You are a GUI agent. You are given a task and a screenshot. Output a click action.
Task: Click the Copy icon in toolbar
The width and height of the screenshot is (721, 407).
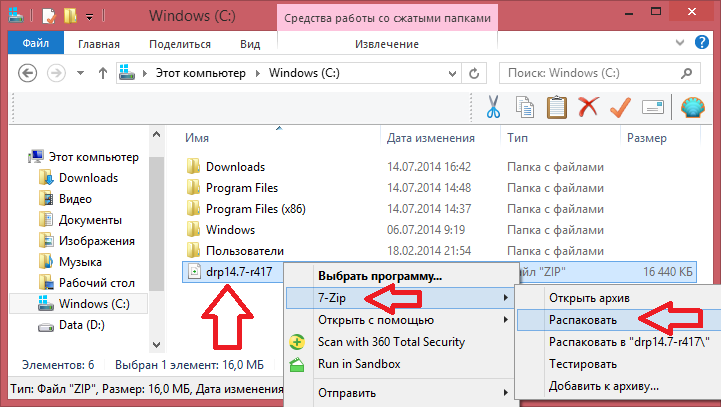525,106
